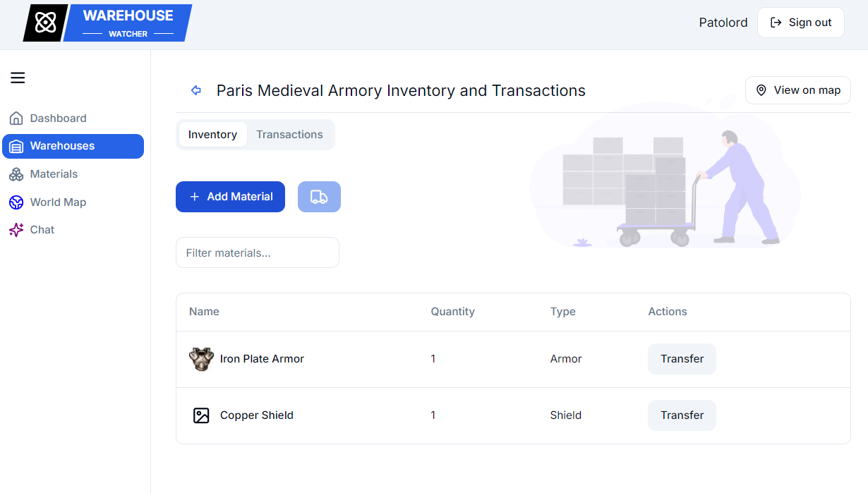Click the map pin icon in View on map

pos(761,90)
